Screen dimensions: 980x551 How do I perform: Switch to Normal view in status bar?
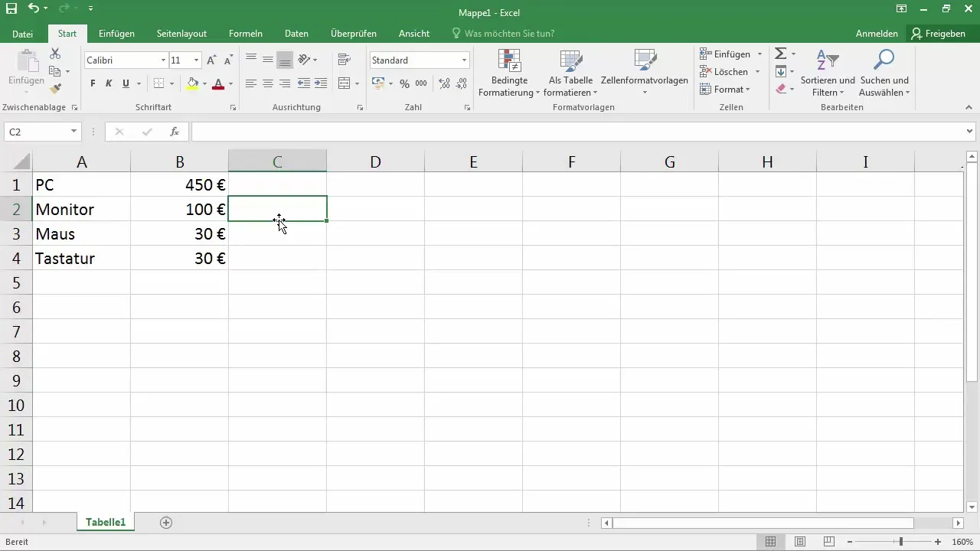coord(771,542)
